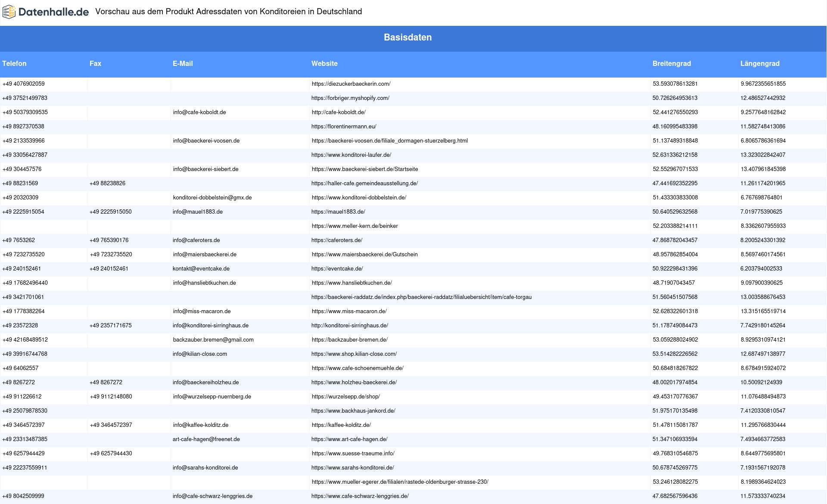The image size is (827, 504).
Task: Open the www.hansliebtkuchen.de website link
Action: tap(352, 283)
